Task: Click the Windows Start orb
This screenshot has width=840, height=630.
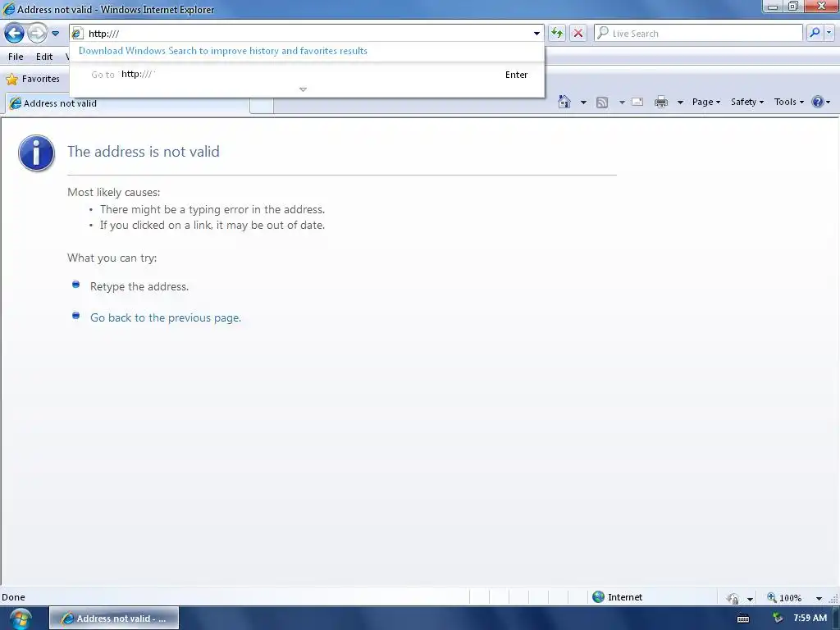Action: pos(20,619)
